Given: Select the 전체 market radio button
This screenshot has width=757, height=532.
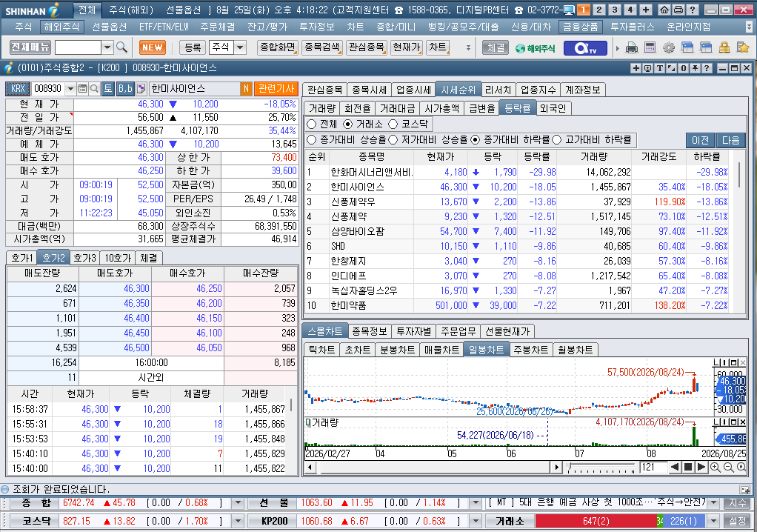Looking at the screenshot, I should point(311,124).
